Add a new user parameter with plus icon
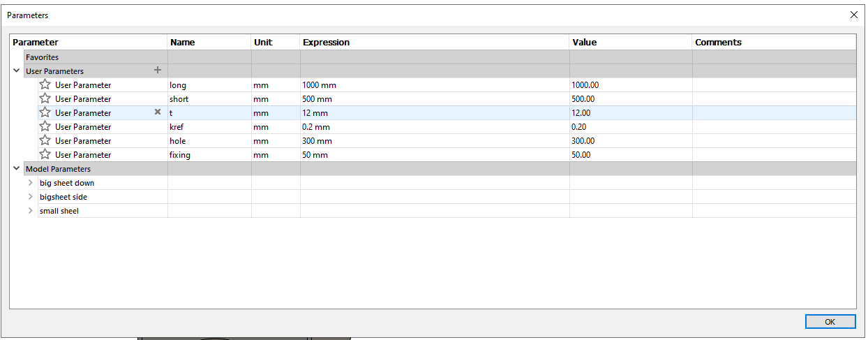Screen dimensions: 868x340 click(158, 70)
